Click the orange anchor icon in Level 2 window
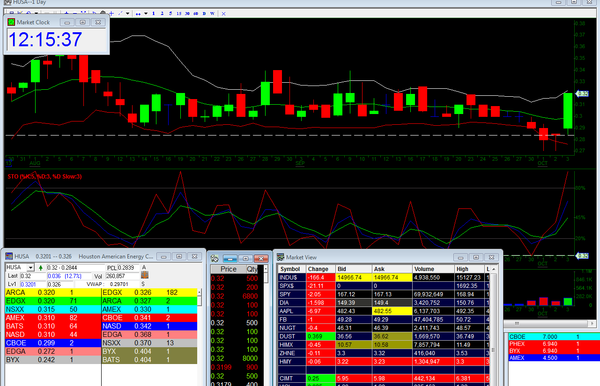Viewport: 600px width, 386px height. coord(145,275)
